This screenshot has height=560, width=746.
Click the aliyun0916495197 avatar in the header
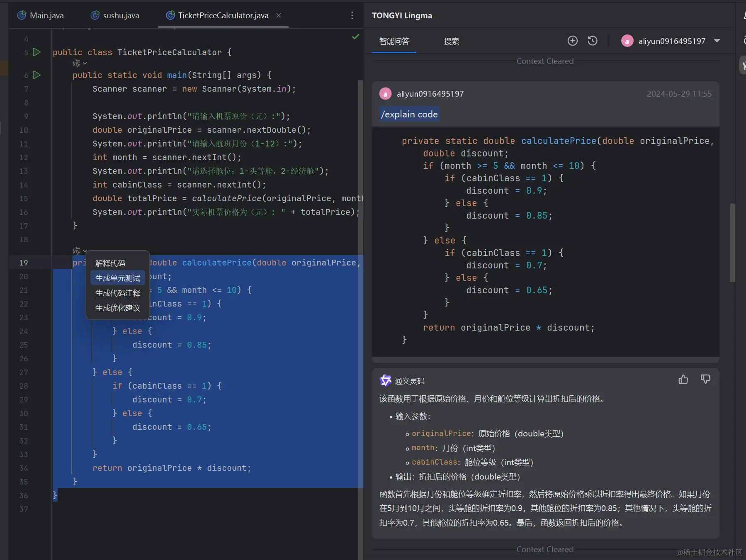click(x=627, y=41)
